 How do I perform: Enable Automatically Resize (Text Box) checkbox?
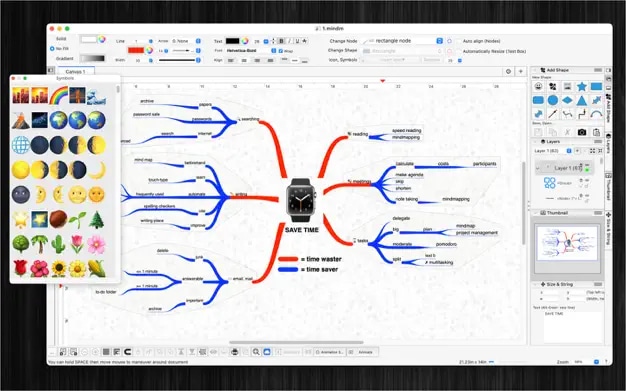[458, 51]
